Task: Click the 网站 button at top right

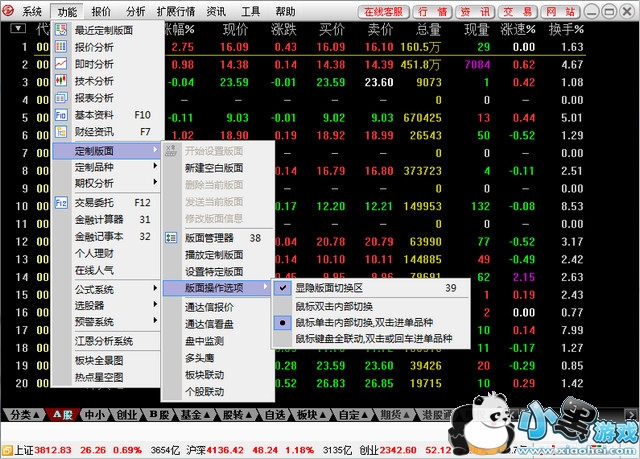Action: click(x=560, y=12)
